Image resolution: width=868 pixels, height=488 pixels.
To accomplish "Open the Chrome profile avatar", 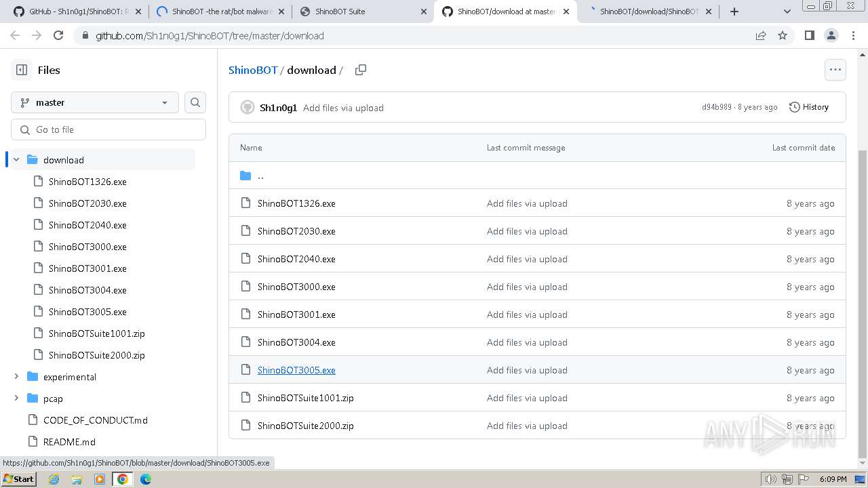I will pos(831,36).
